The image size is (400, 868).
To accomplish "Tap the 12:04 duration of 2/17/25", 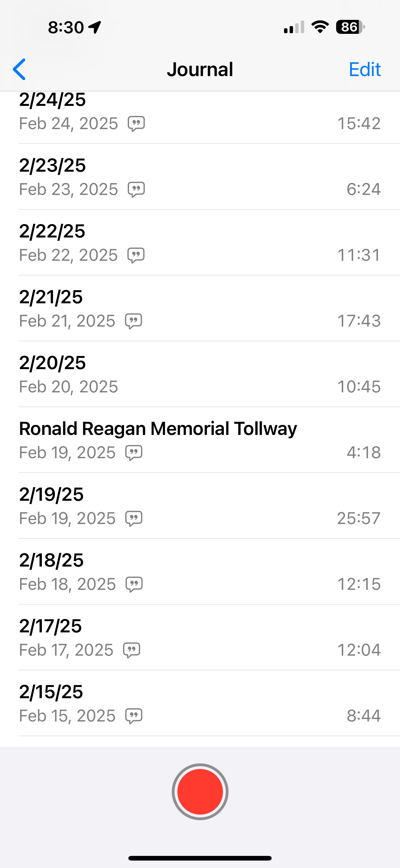I will [358, 650].
